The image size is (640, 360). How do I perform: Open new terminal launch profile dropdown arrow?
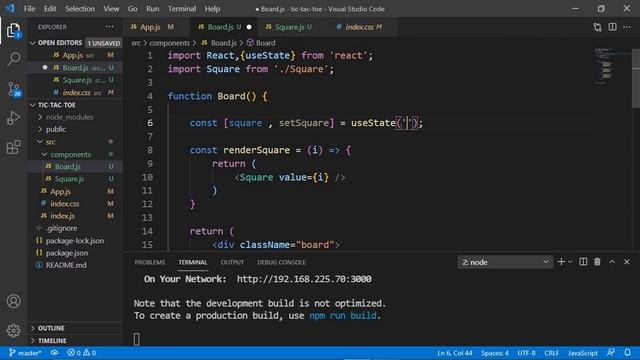pos(570,262)
